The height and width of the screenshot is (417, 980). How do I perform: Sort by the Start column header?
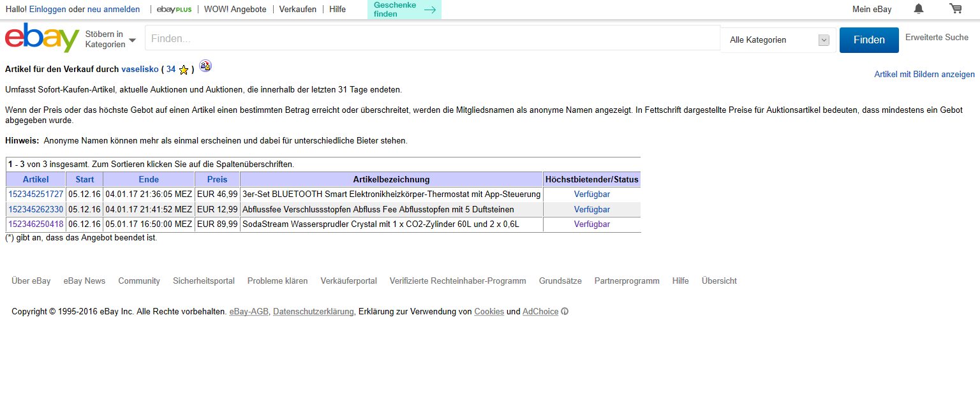click(x=85, y=179)
